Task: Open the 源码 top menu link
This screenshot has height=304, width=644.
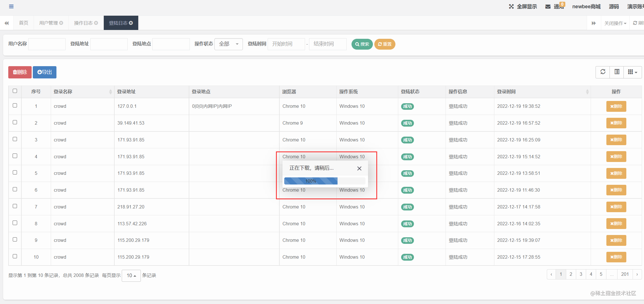Action: [614, 7]
